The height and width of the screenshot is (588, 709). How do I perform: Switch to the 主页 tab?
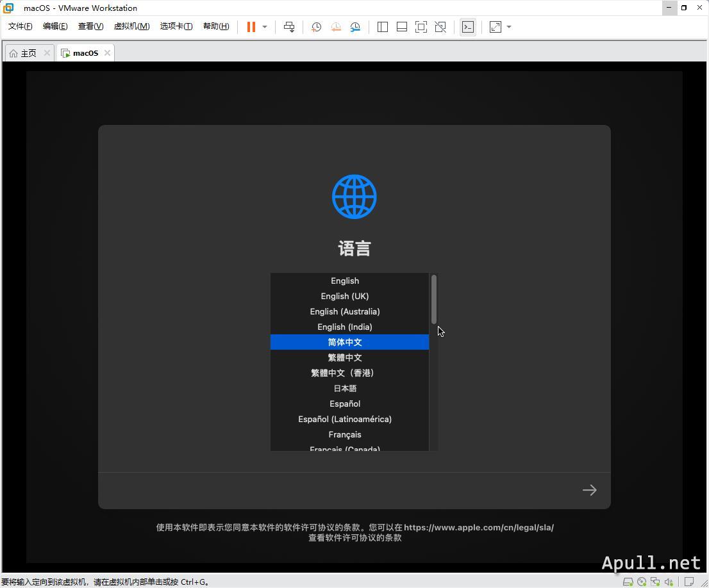click(28, 53)
